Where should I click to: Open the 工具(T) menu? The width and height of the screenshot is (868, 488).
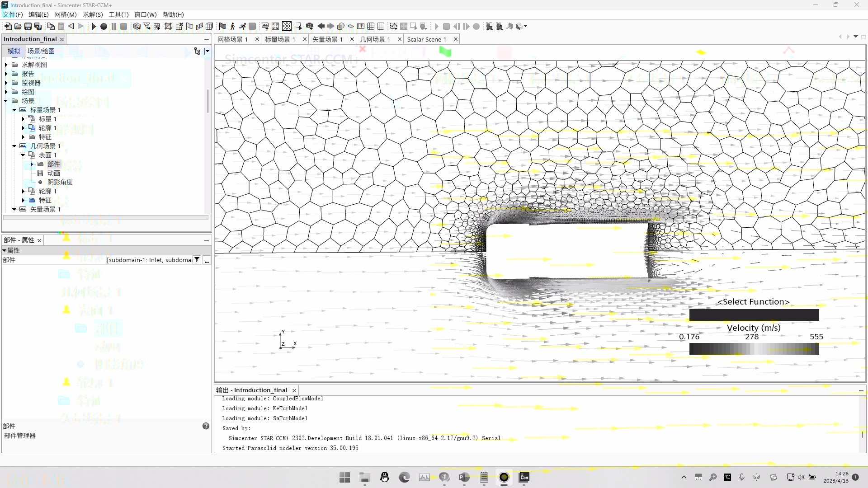click(118, 14)
